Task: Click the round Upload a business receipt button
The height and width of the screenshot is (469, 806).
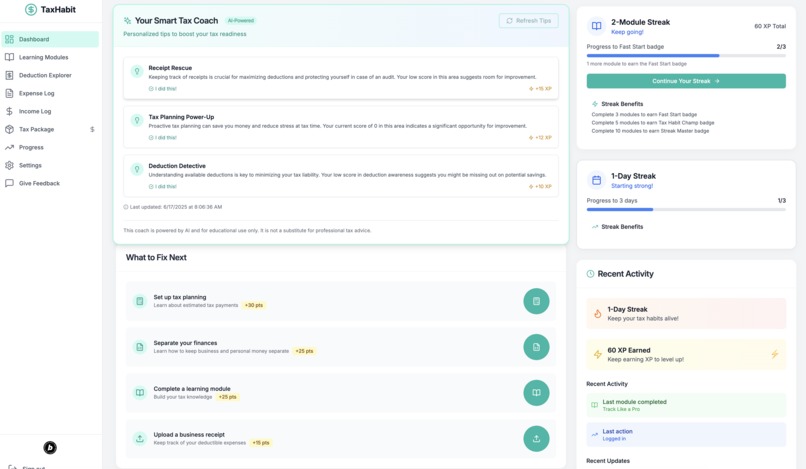Action: pos(536,438)
